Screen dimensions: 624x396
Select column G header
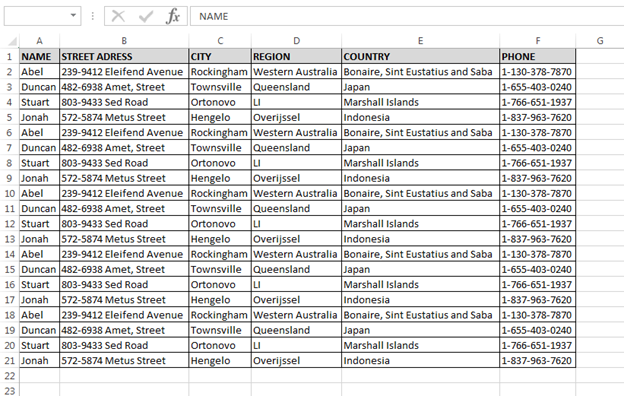600,41
